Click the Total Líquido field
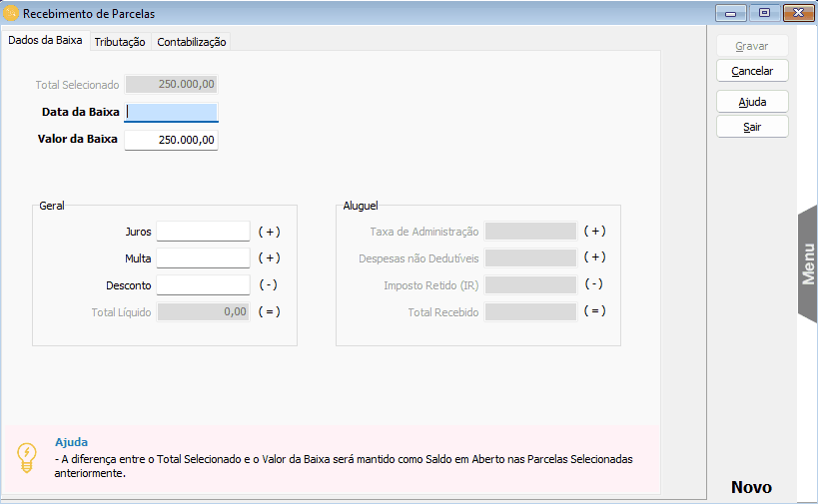 (203, 312)
